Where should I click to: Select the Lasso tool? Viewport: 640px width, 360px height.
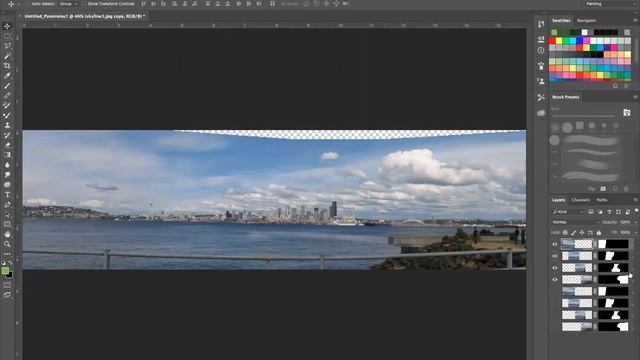click(x=7, y=46)
